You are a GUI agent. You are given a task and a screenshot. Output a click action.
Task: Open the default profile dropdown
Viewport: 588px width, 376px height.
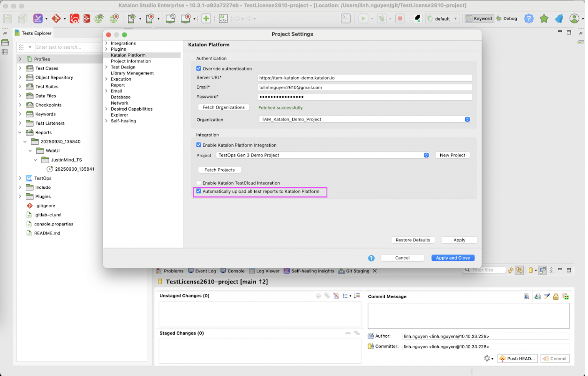pos(442,18)
